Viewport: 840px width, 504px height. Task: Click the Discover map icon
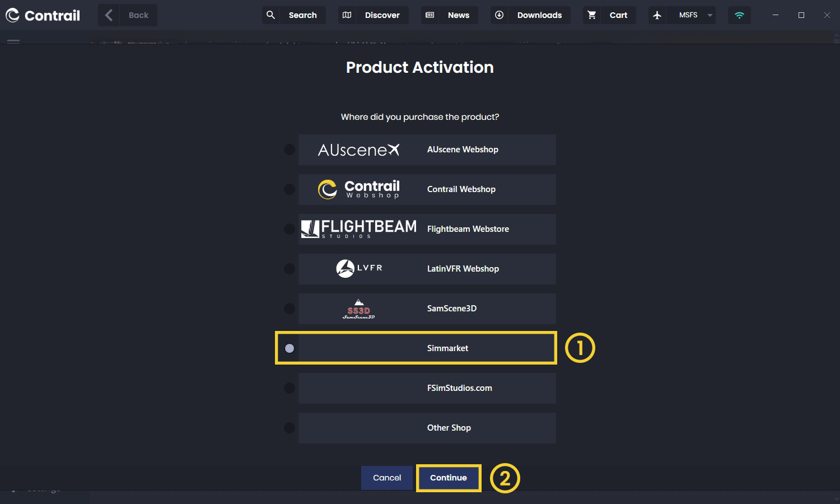click(x=347, y=15)
